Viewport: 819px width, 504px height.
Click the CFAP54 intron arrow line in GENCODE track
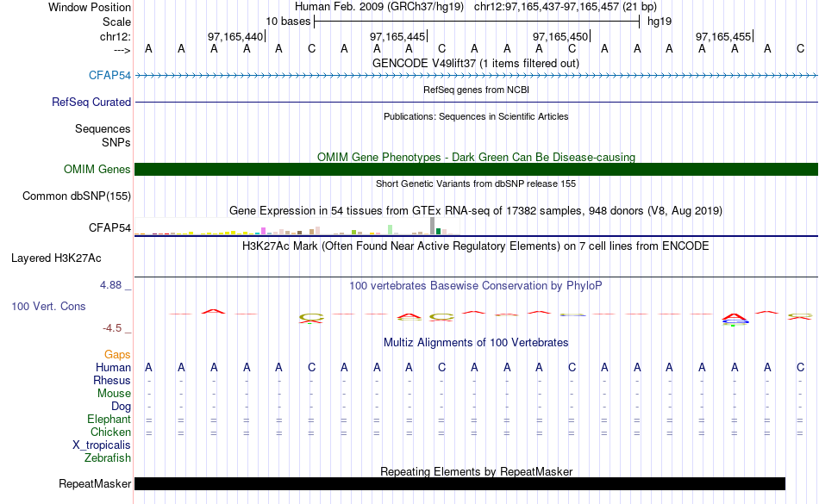pos(477,76)
